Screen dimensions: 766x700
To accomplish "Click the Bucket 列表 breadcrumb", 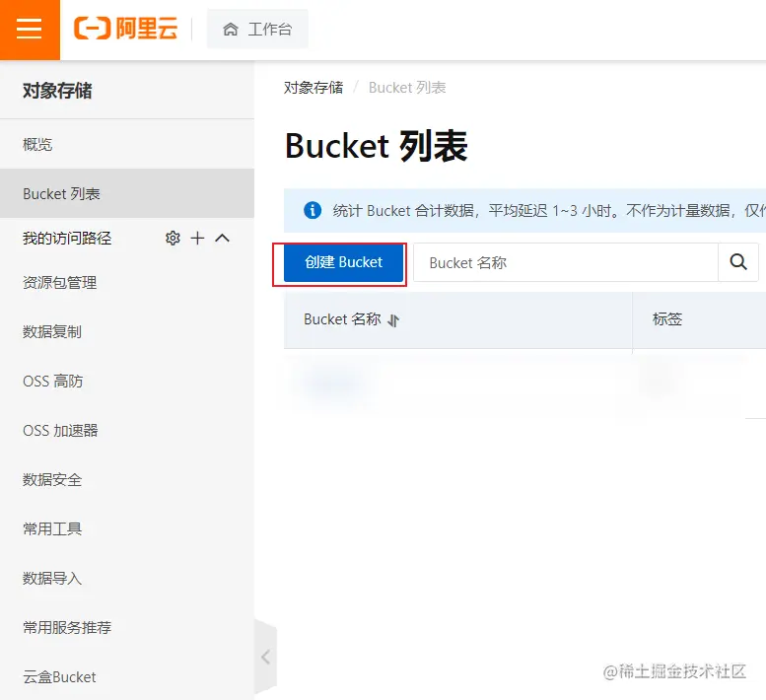I will tap(407, 88).
